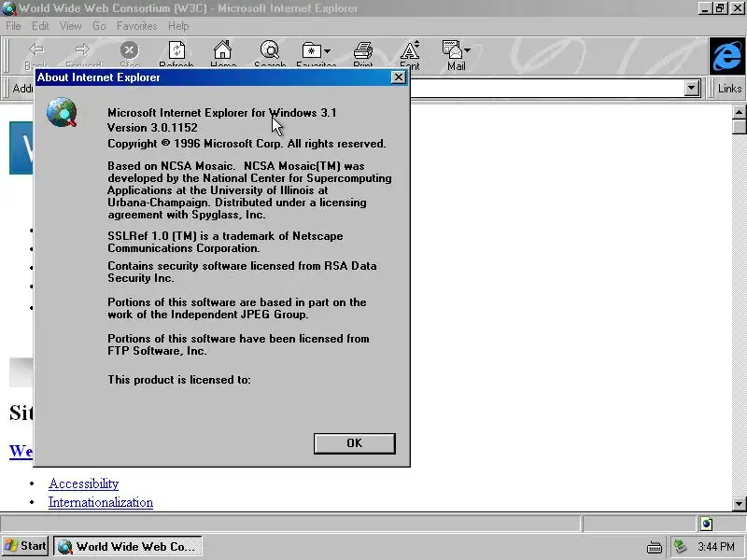
Task: Click the Back arrow toolbar icon
Action: pyautogui.click(x=36, y=49)
